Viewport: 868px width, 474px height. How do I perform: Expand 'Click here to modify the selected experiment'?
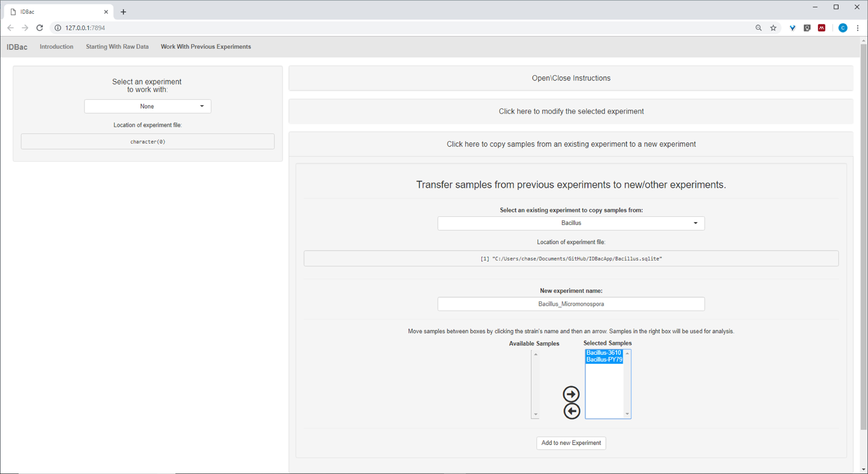coord(571,111)
